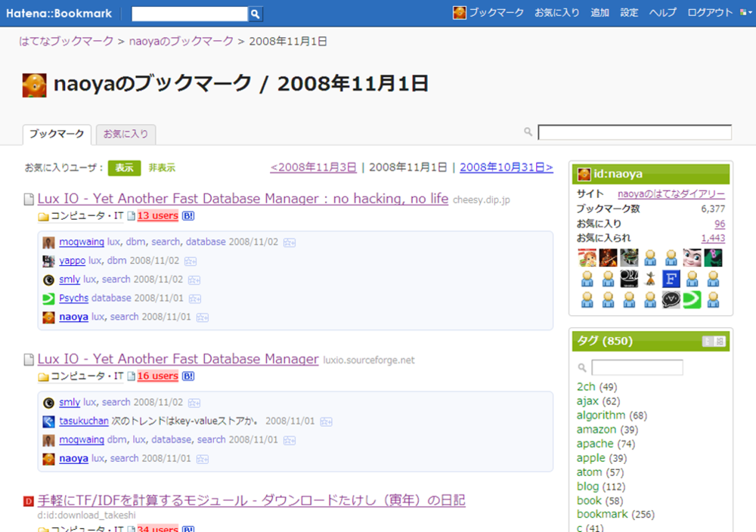Viewport: 756px width, 532px height.
Task: Click the header search magnifier button
Action: point(255,14)
